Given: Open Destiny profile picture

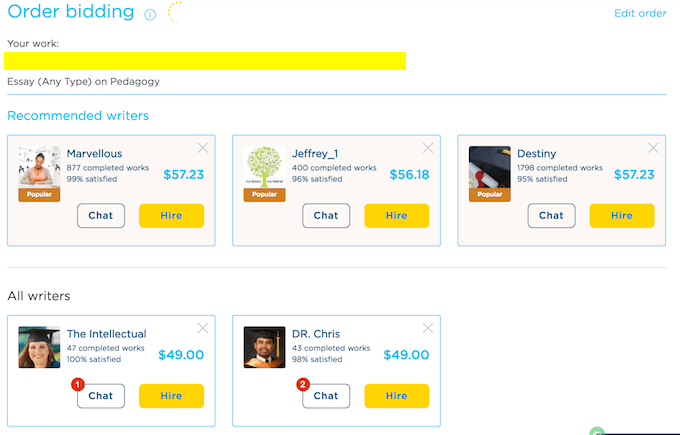Looking at the screenshot, I should coord(490,168).
